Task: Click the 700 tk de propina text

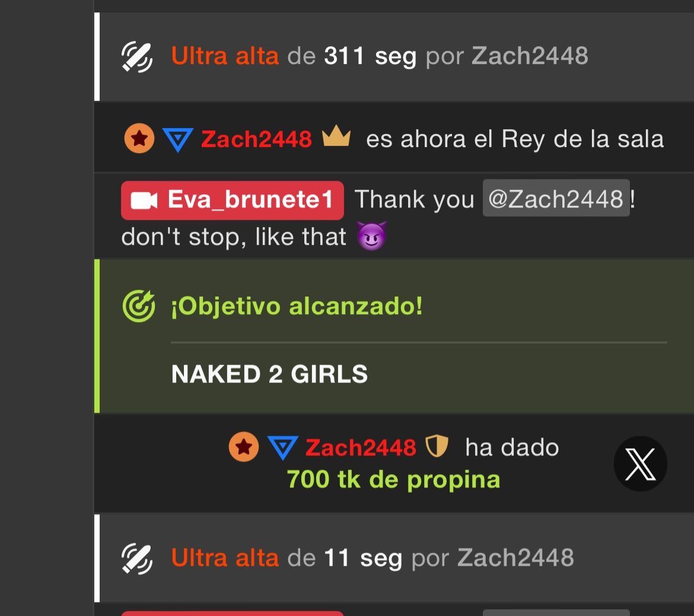Action: [x=393, y=479]
